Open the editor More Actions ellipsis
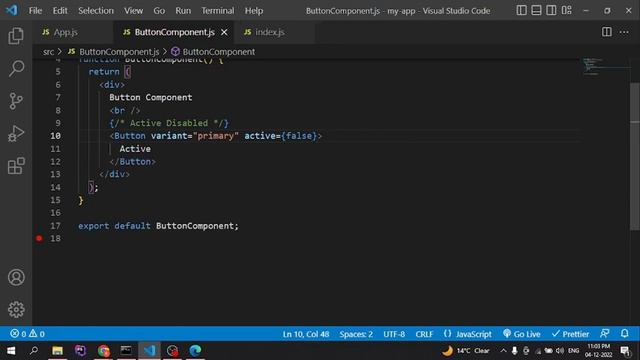This screenshot has height=360, width=640. pyautogui.click(x=624, y=32)
